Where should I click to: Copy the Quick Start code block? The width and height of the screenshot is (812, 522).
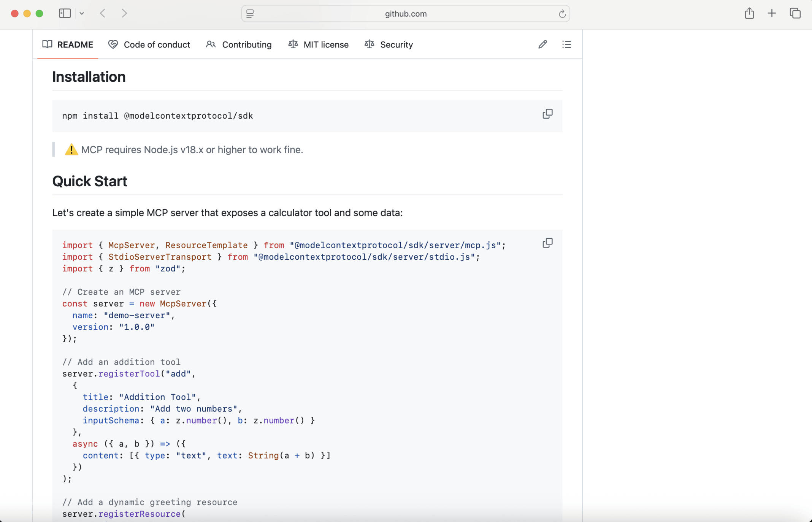[x=547, y=243]
